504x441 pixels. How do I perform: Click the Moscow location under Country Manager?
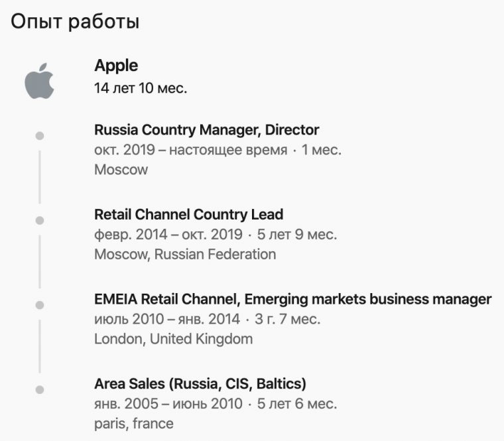(x=121, y=169)
